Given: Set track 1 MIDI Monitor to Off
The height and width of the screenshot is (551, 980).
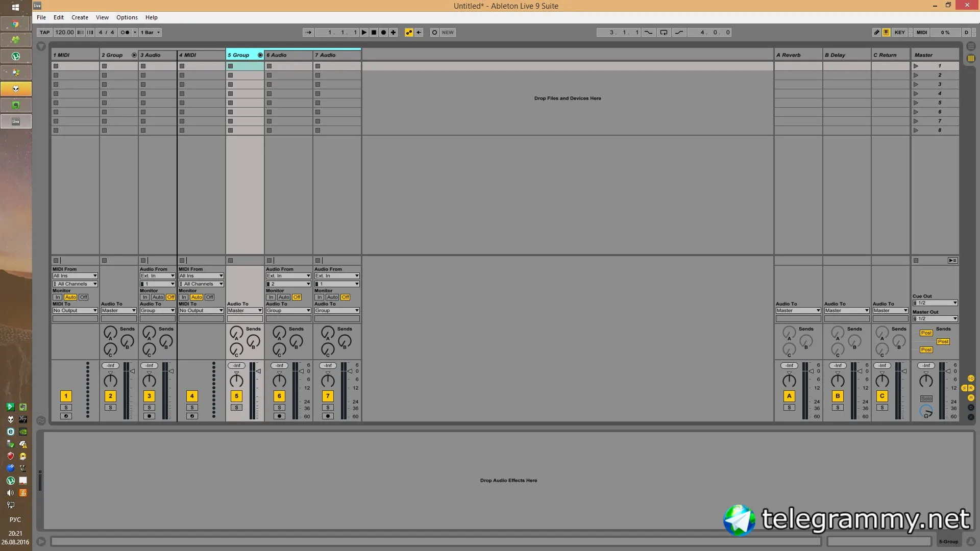Looking at the screenshot, I should point(84,297).
